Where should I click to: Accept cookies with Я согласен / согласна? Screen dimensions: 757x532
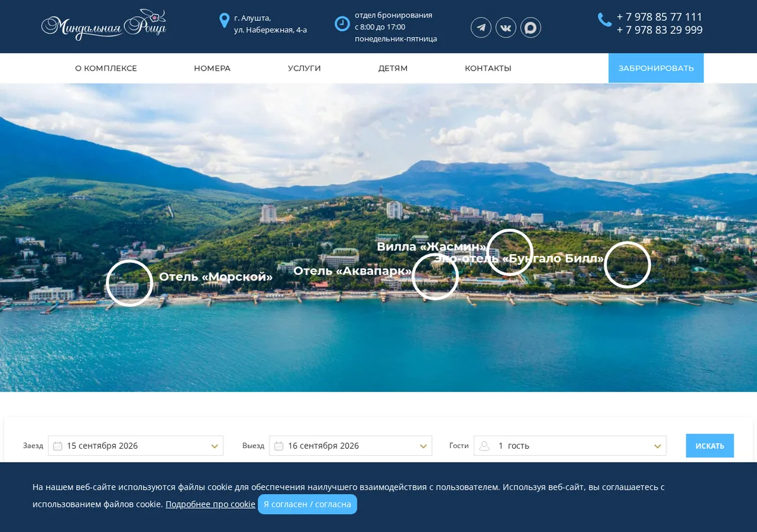307,504
